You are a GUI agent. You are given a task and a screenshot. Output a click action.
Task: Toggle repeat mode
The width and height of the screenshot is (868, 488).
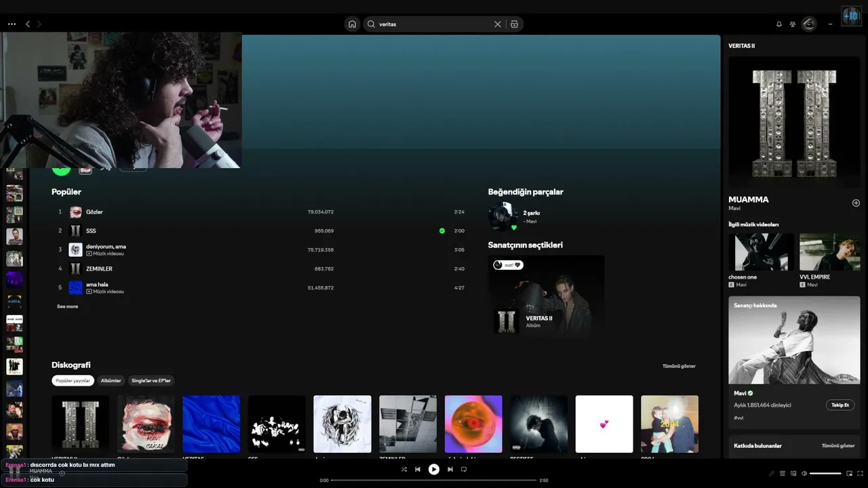coord(464,469)
